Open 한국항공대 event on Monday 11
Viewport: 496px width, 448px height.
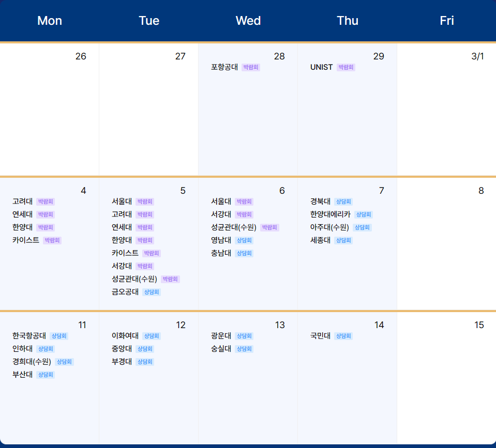[x=29, y=336]
